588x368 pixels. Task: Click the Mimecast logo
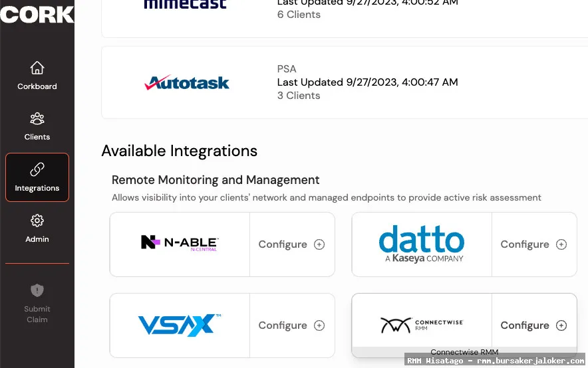point(186,5)
